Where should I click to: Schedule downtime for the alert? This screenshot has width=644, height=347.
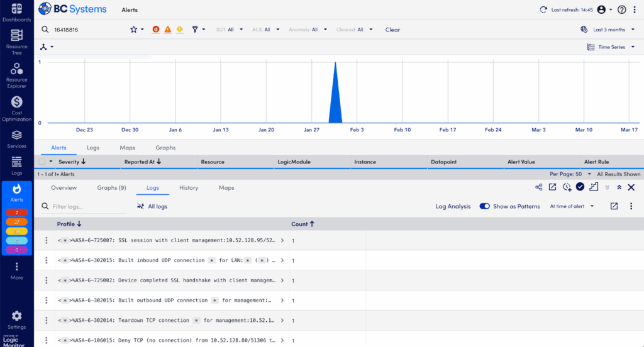point(567,187)
